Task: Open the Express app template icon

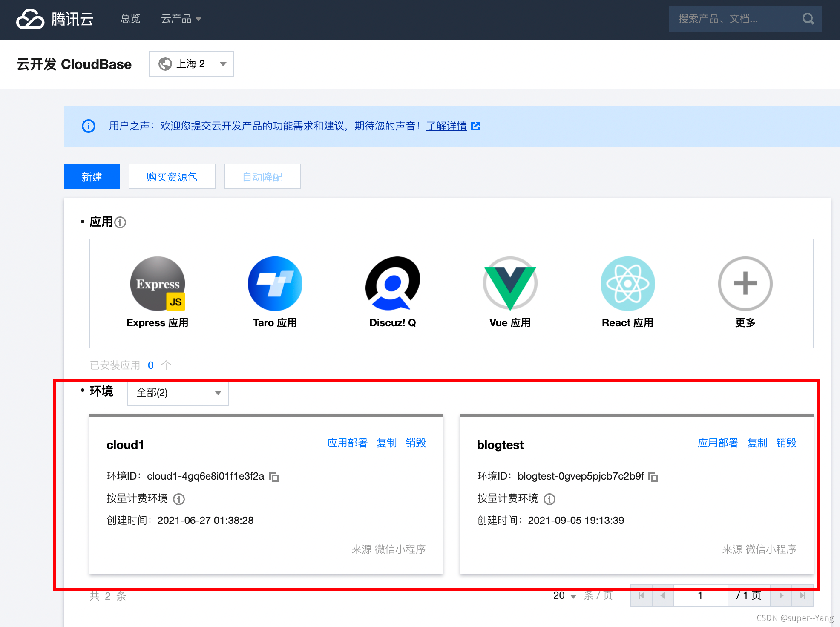Action: (158, 284)
